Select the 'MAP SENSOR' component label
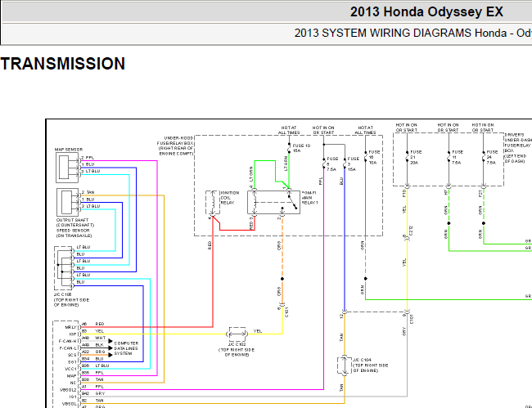The height and width of the screenshot is (408, 532). [x=69, y=150]
